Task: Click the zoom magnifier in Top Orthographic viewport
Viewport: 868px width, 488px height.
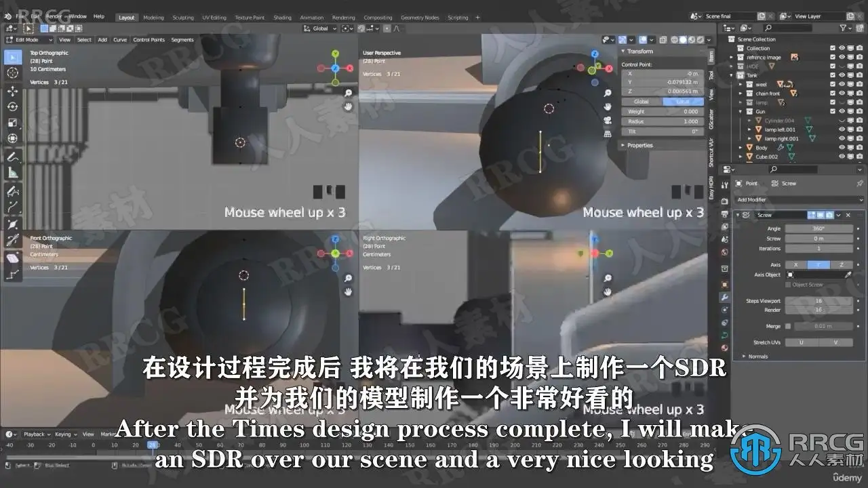Action: pyautogui.click(x=348, y=93)
